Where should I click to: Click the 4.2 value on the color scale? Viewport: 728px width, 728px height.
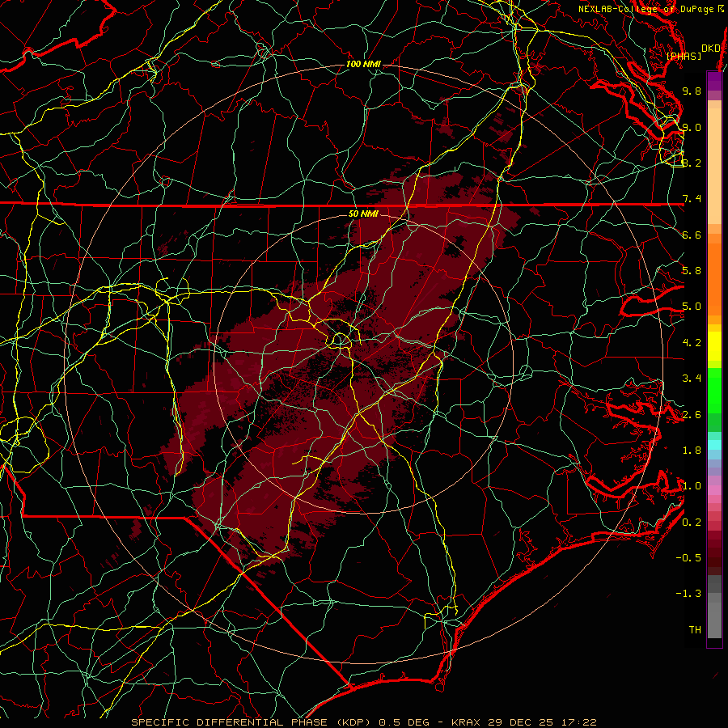692,343
